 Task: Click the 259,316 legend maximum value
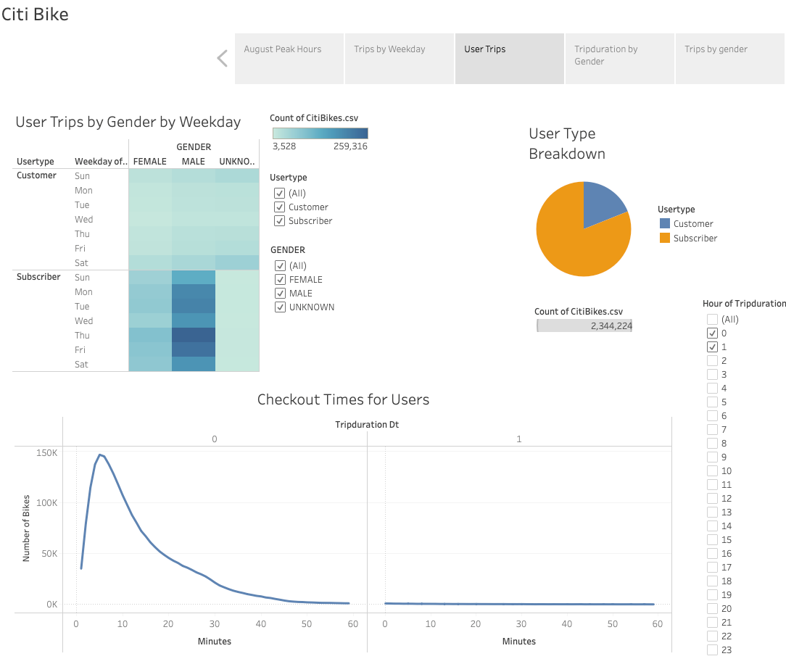[350, 146]
